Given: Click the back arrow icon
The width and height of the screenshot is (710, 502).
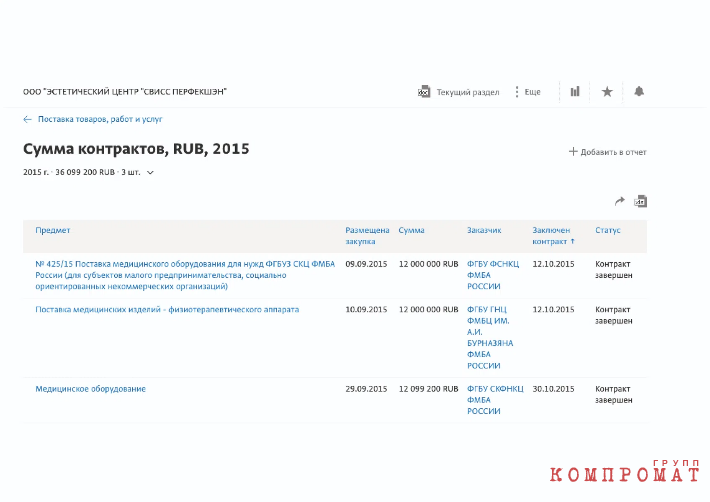Looking at the screenshot, I should point(27,120).
